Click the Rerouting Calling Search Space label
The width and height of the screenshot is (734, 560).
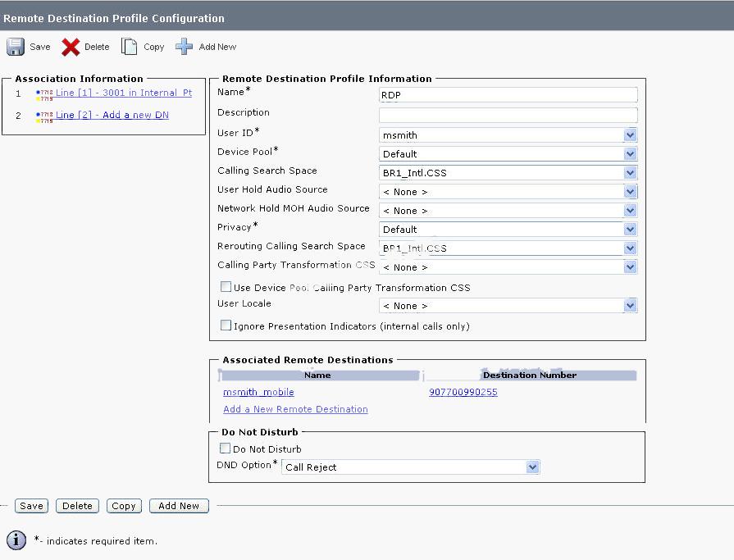[291, 246]
